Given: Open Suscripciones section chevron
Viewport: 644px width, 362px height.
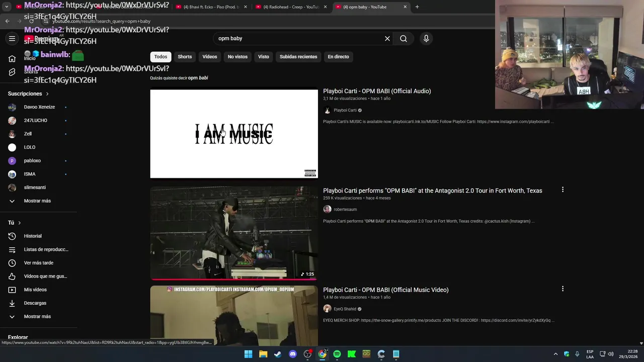Looking at the screenshot, I should pyautogui.click(x=47, y=94).
